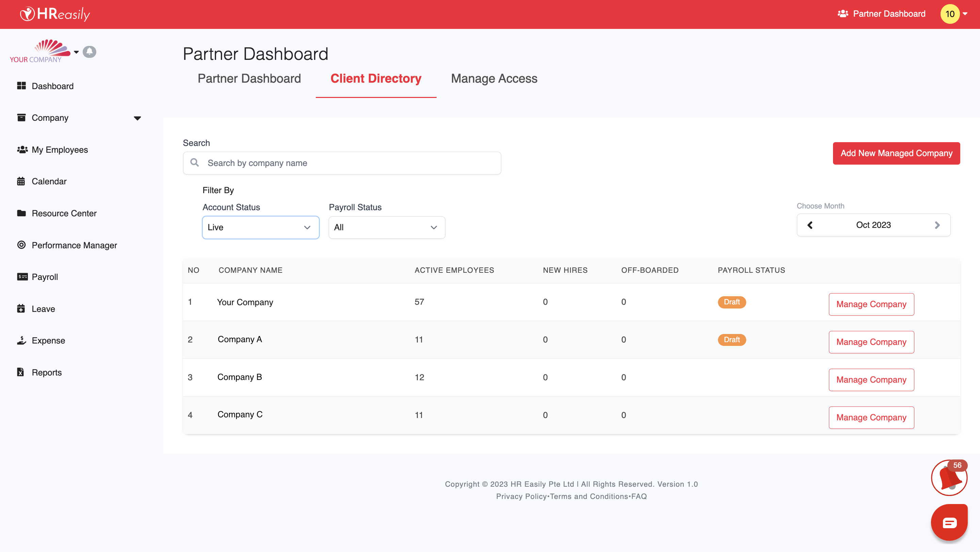Image resolution: width=980 pixels, height=552 pixels.
Task: Click the Search by company name field
Action: coord(342,163)
